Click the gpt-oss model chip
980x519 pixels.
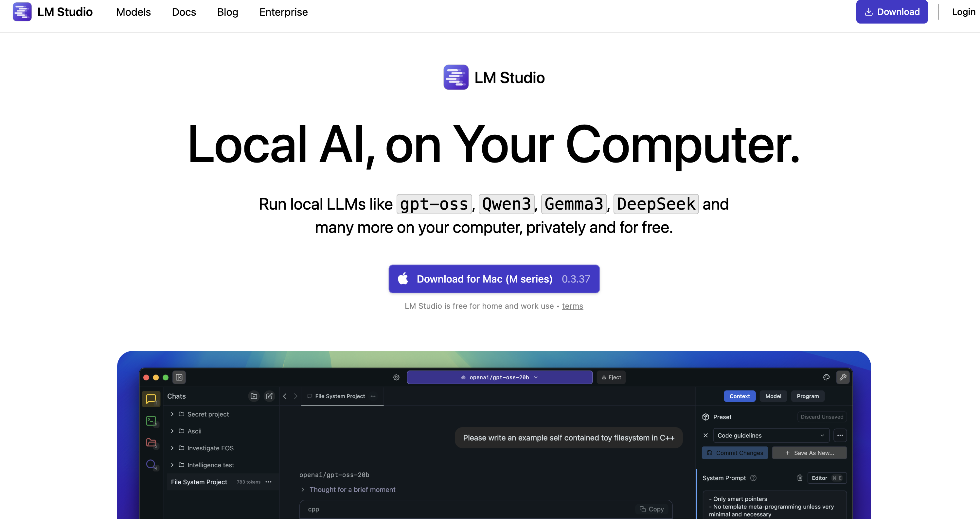[434, 204]
